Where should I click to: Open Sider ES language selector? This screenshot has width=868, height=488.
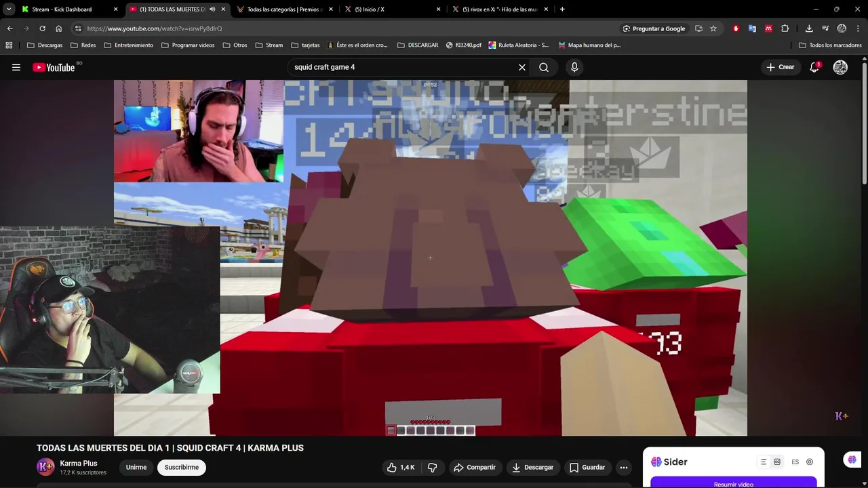(x=795, y=462)
